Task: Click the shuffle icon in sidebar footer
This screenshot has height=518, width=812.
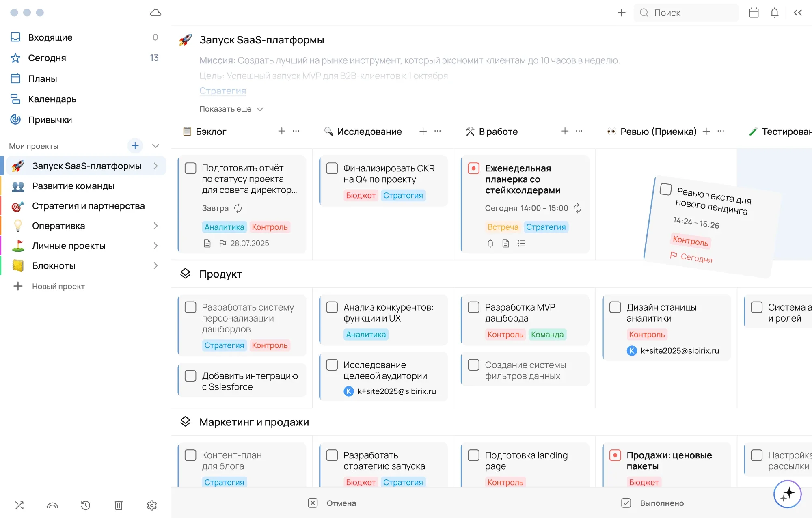Action: [19, 505]
